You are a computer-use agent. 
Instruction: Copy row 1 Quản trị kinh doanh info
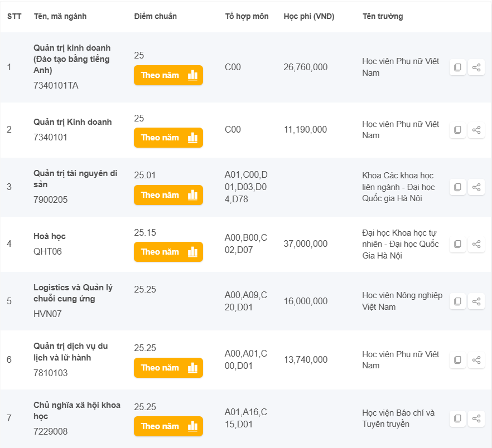457,67
